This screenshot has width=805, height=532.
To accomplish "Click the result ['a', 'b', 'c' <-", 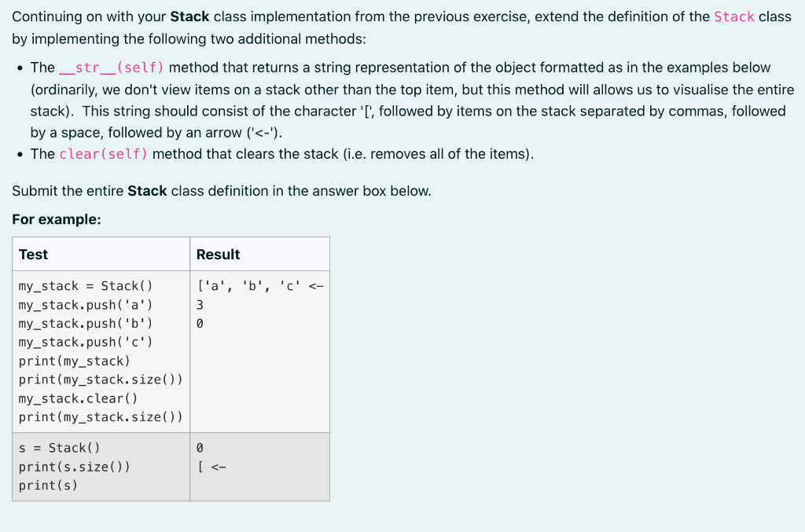I will coord(260,286).
